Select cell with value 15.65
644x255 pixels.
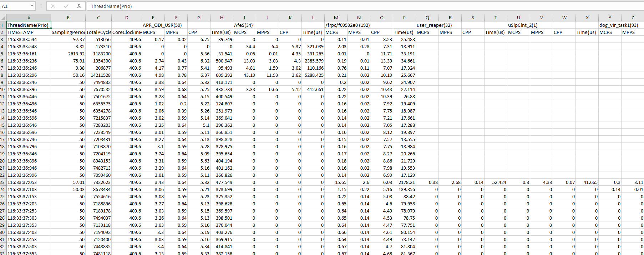click(336, 182)
